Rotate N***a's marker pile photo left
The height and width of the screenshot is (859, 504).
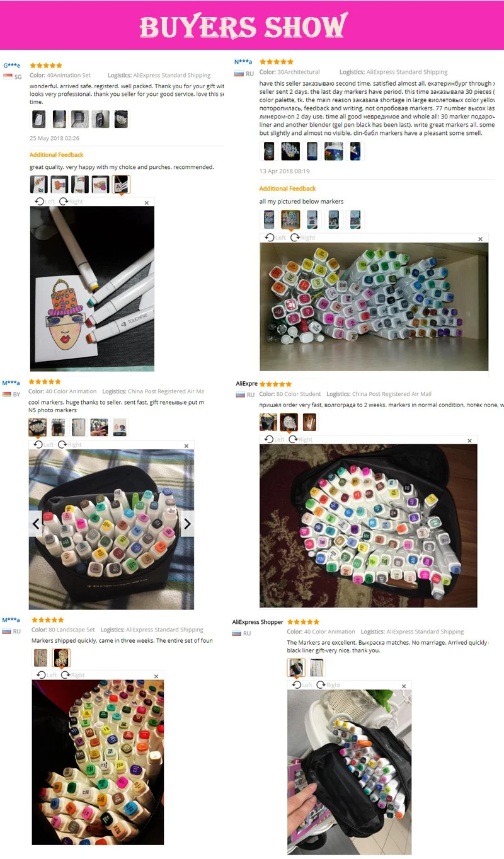(275, 238)
